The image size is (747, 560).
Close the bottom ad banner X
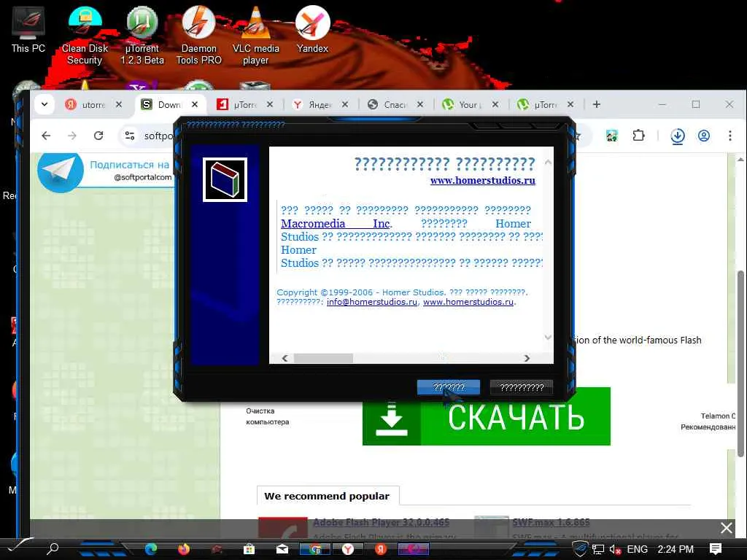(726, 528)
